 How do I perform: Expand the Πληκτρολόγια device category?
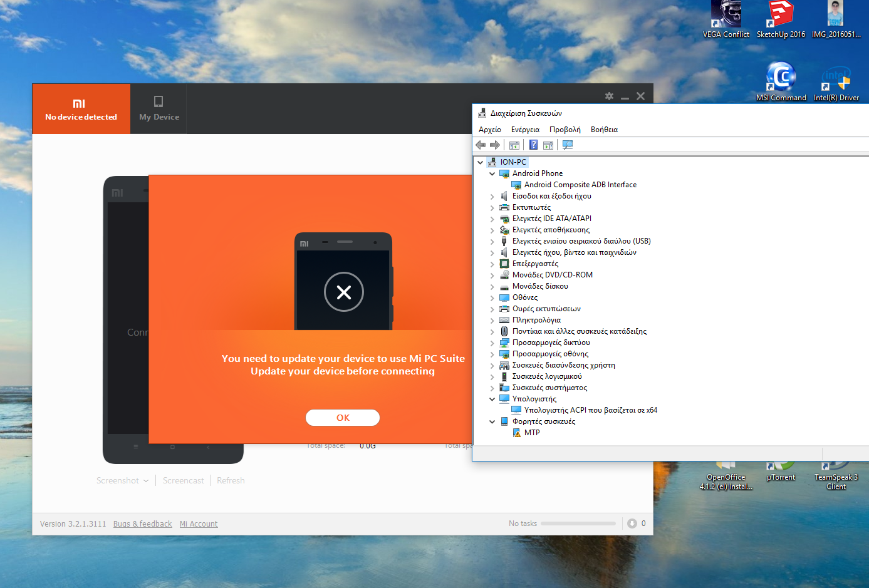492,321
